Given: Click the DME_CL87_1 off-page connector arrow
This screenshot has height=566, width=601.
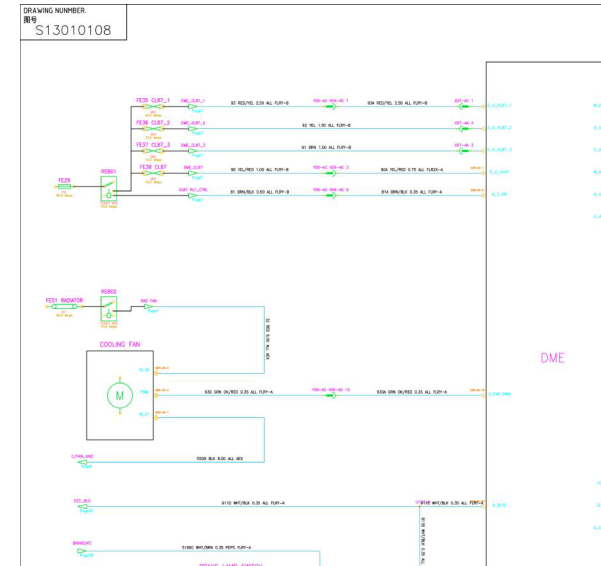Looking at the screenshot, I should pyautogui.click(x=193, y=107).
